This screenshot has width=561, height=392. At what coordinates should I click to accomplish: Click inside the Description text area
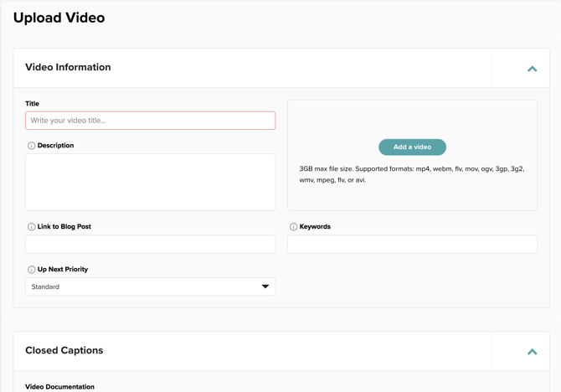coord(150,182)
